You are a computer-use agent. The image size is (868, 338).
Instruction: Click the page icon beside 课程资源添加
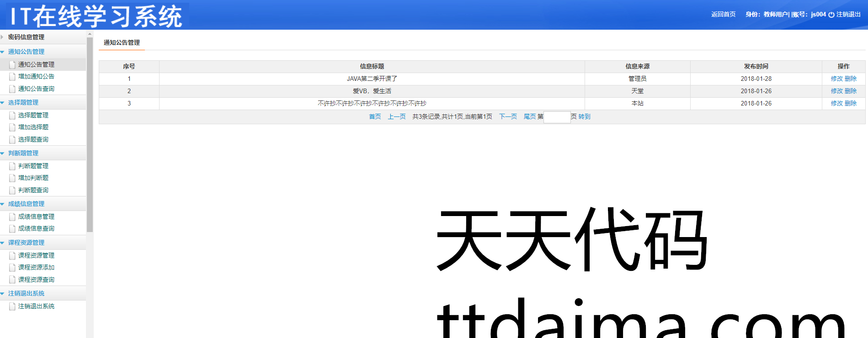click(12, 268)
